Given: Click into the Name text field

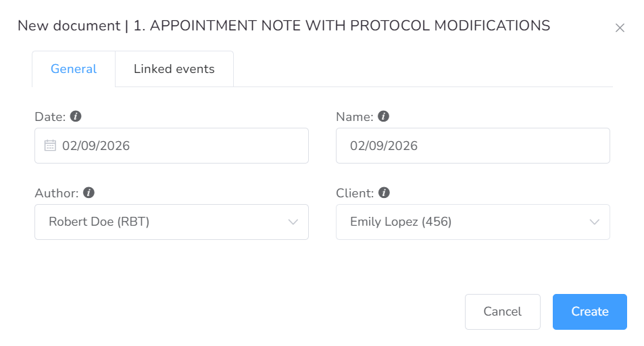Looking at the screenshot, I should 473,145.
